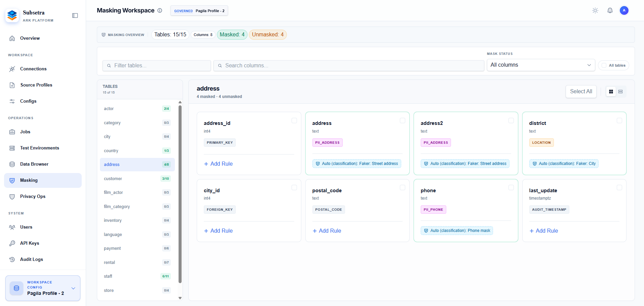Click the Connections plug icon

(12, 69)
